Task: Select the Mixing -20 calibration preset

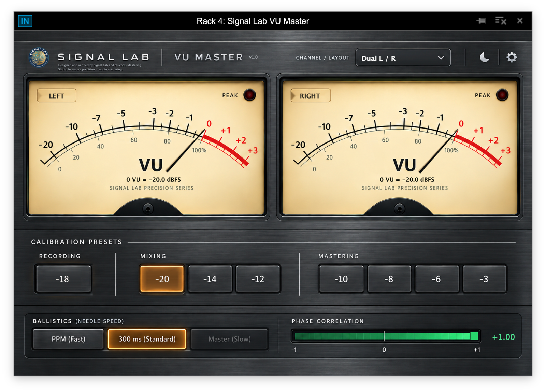Action: [162, 279]
